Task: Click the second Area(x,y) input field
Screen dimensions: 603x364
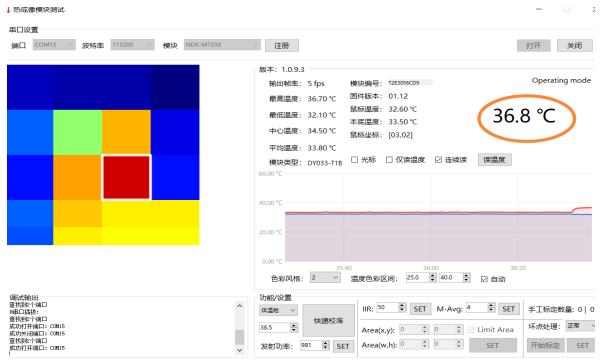Action: pos(444,329)
